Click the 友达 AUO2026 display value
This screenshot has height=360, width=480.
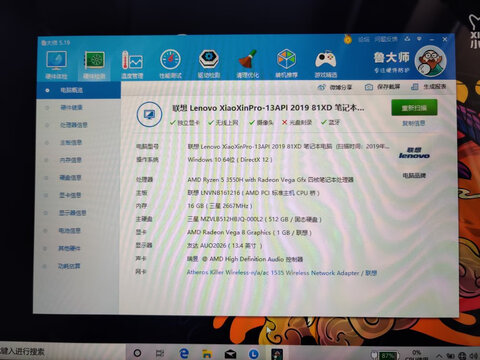click(x=224, y=246)
